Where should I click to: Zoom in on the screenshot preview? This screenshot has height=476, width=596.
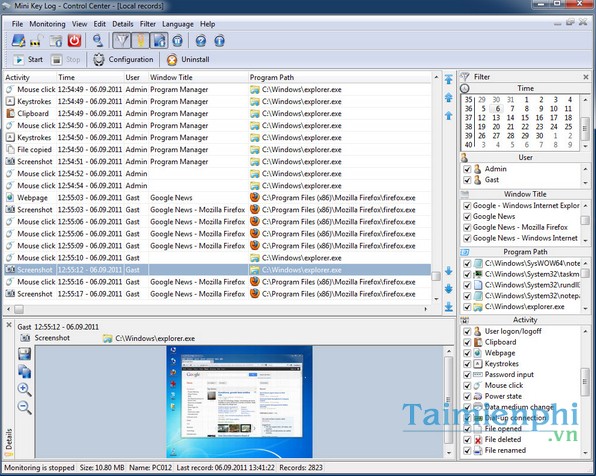coord(25,389)
